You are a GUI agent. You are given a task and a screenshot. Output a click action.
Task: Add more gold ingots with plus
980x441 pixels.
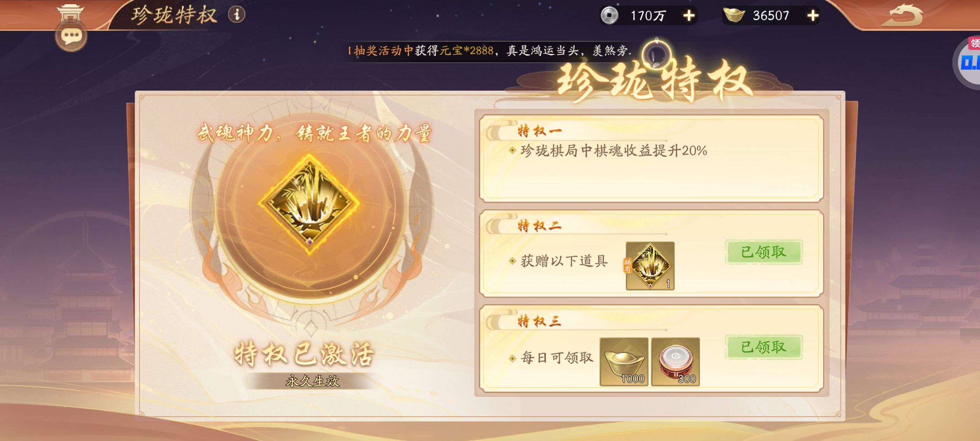[813, 16]
